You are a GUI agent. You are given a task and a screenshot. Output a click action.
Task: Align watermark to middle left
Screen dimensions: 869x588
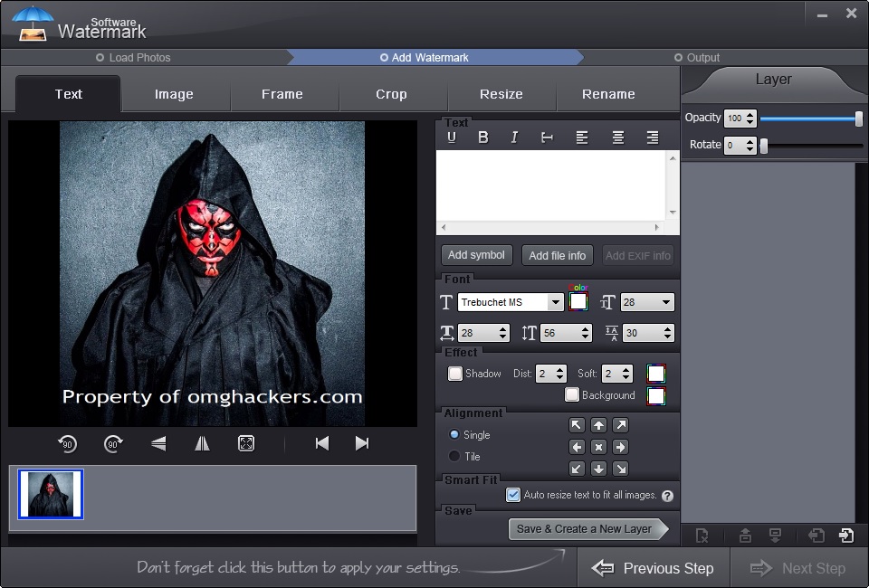point(577,447)
